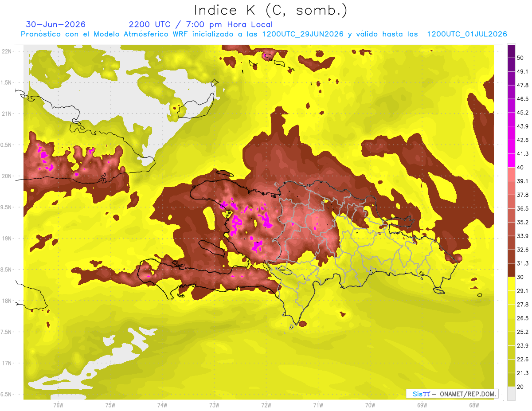Click the salmon swatch between 39.1 and 40
Screen dimensions: 532x411
coord(511,174)
